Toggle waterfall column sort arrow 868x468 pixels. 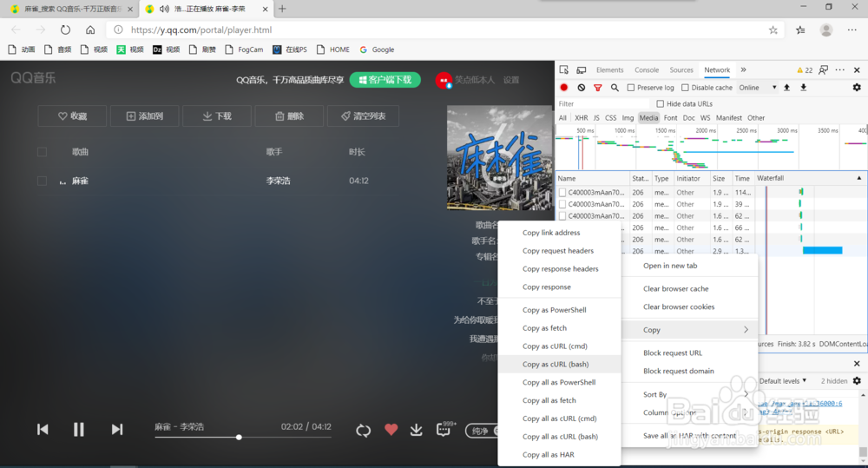click(859, 178)
